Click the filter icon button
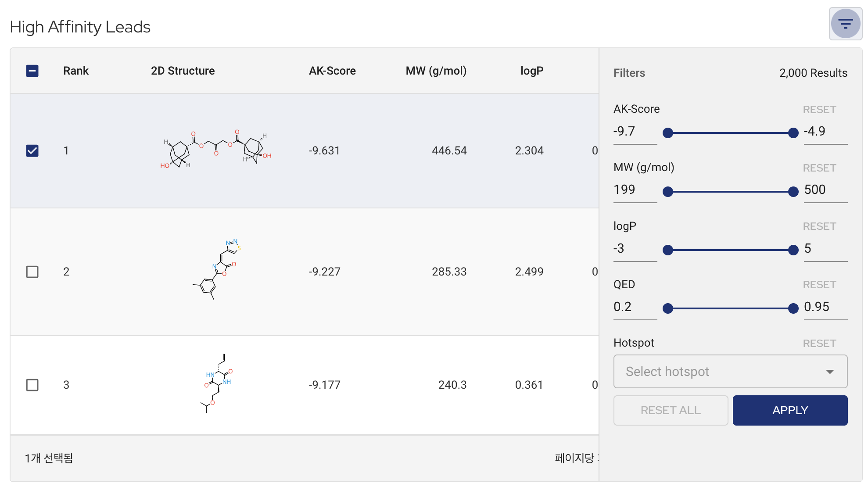 845,24
